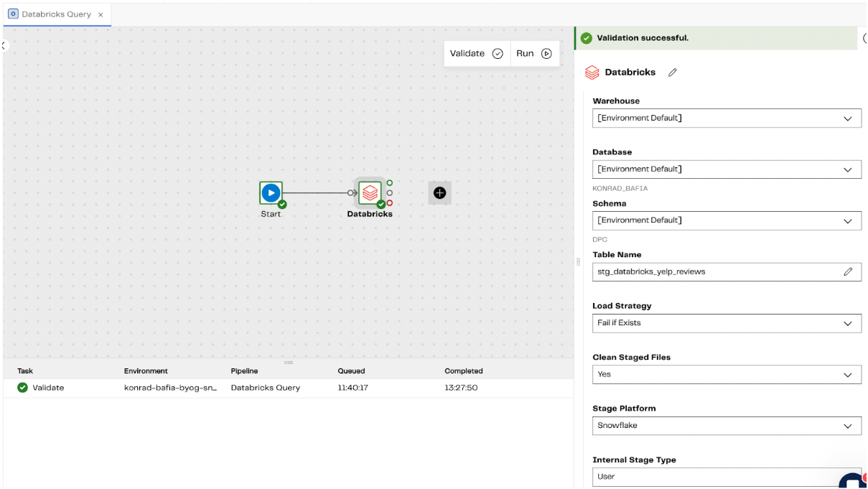
Task: Switch to the Databricks Query tab
Action: (x=56, y=14)
